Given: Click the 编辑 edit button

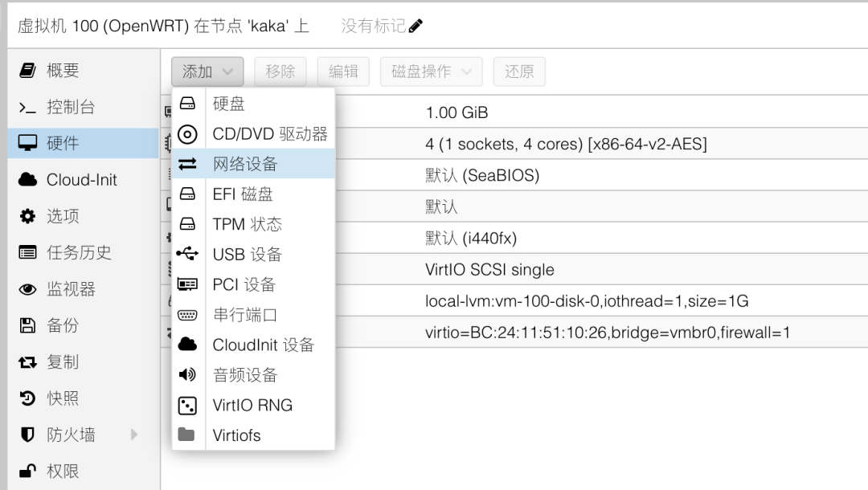Looking at the screenshot, I should tap(343, 71).
